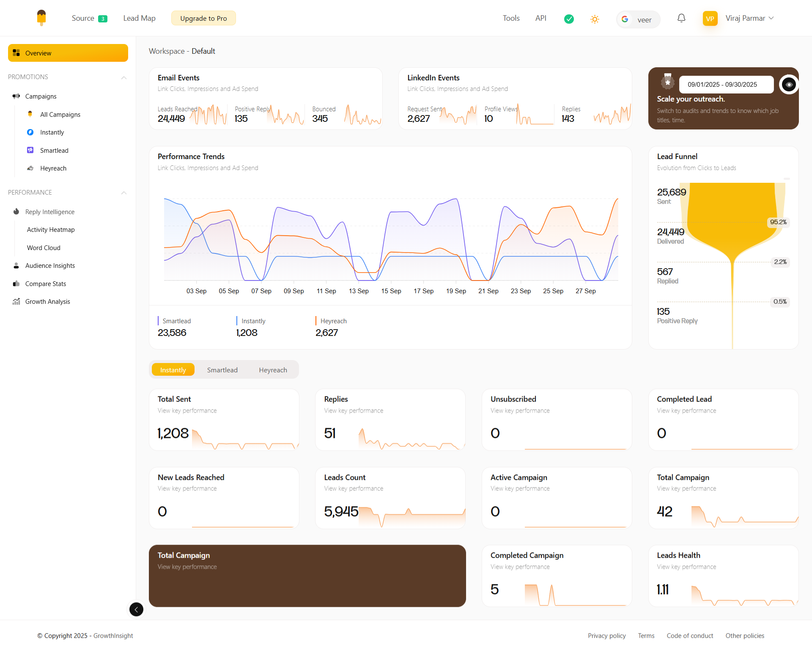Switch to the Heyreach tab
Screen dimensions: 812x652
(x=273, y=370)
